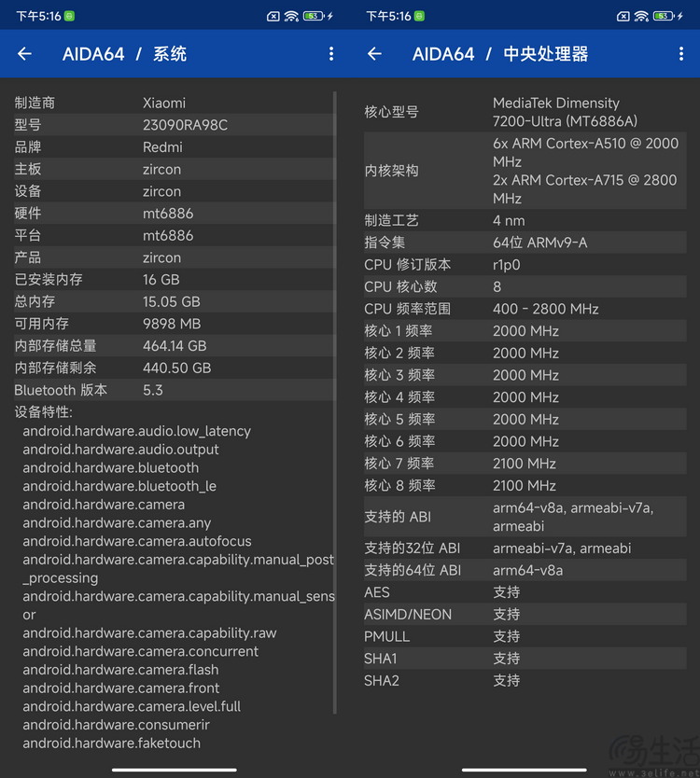Screen dimensions: 700x778
Task: Select android.hardware.camera.front entry
Action: [121, 688]
